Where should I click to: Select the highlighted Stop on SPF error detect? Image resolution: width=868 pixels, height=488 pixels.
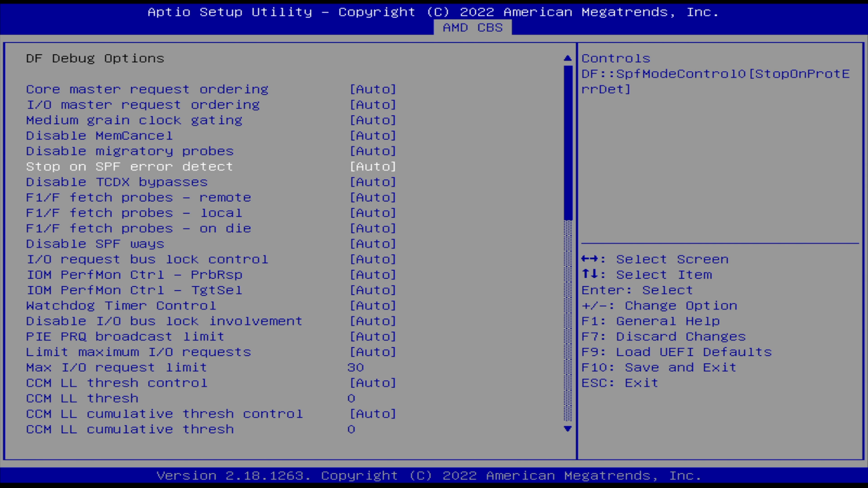pyautogui.click(x=130, y=167)
